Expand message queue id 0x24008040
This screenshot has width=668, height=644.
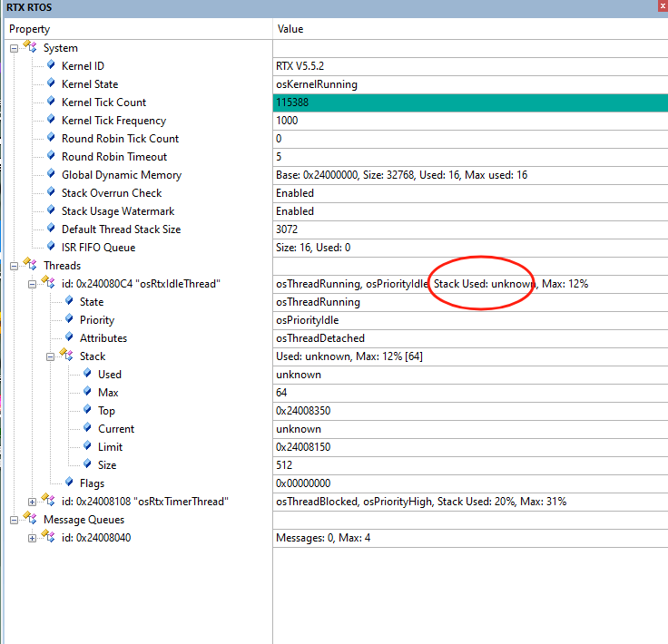[x=32, y=539]
